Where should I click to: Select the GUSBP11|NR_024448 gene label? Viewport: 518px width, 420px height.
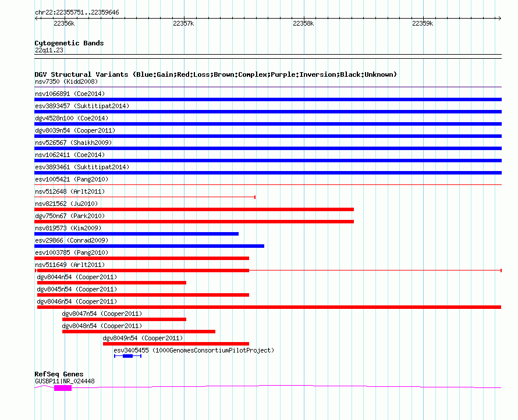pos(65,381)
